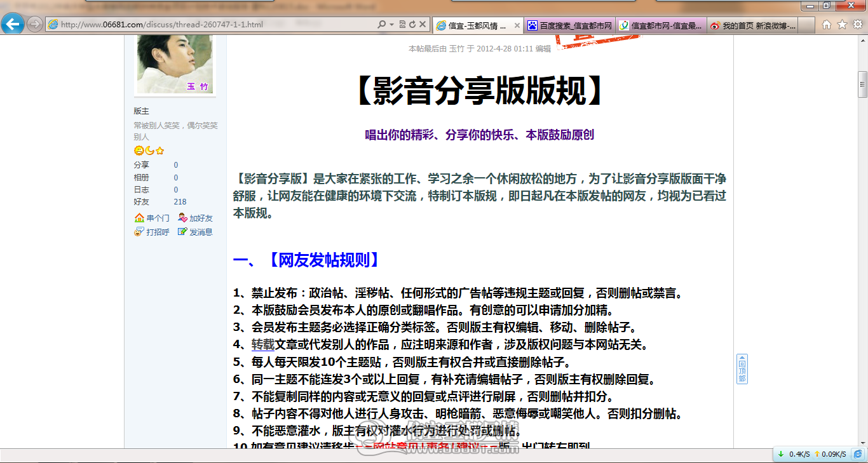Close the 信宜-玉都风情 tab
This screenshot has height=463, width=868.
point(517,25)
